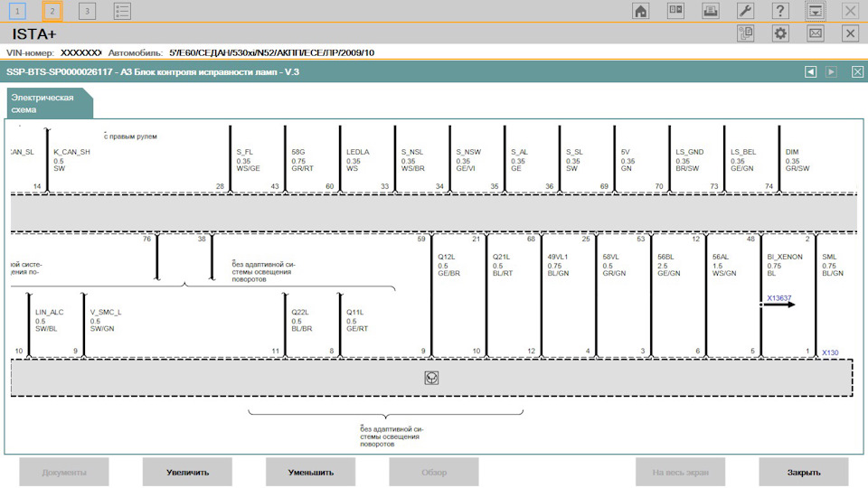Click the K_CAN_SH wire label
The width and height of the screenshot is (868, 488).
coord(71,152)
